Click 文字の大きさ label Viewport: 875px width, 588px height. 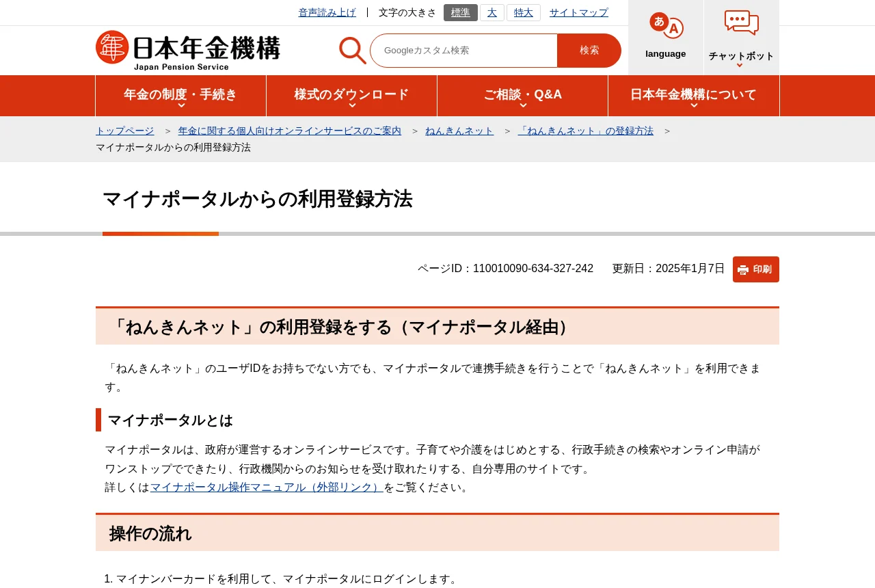coord(407,12)
